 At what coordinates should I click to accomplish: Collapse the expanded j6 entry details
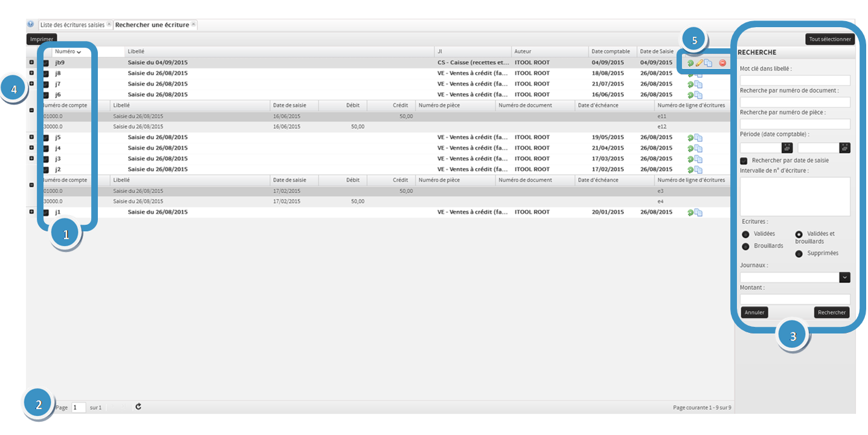tap(31, 110)
